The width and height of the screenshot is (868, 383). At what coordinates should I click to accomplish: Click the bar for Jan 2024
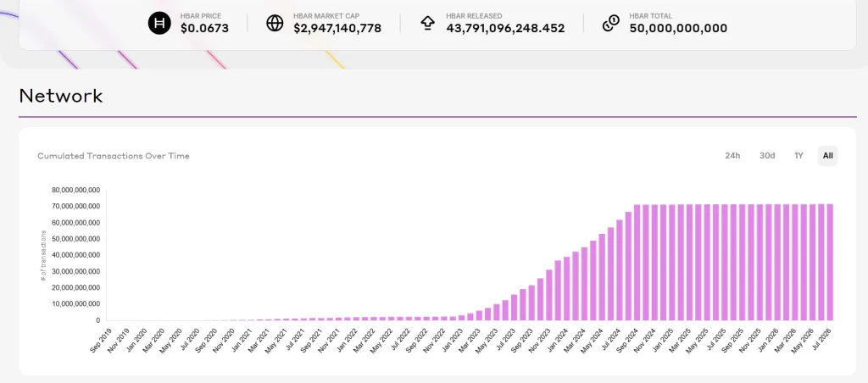click(567, 288)
